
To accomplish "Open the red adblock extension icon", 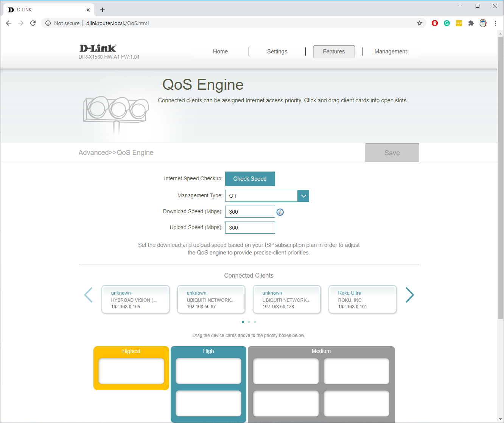I will [435, 23].
